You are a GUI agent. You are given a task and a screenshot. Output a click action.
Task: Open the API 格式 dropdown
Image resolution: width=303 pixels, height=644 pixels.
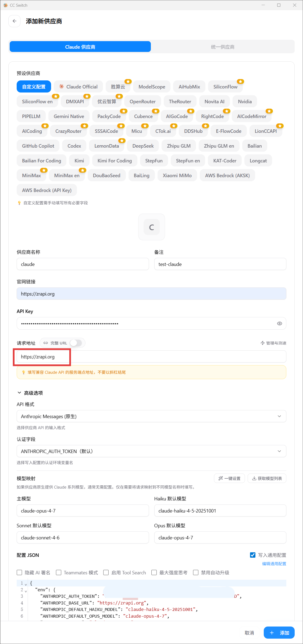151,416
